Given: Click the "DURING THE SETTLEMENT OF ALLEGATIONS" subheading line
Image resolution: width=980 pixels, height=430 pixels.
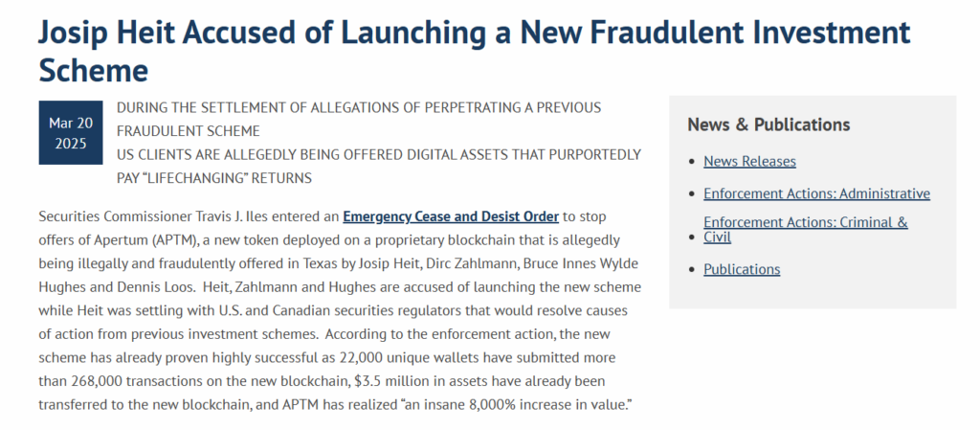Looking at the screenshot, I should point(359,107).
